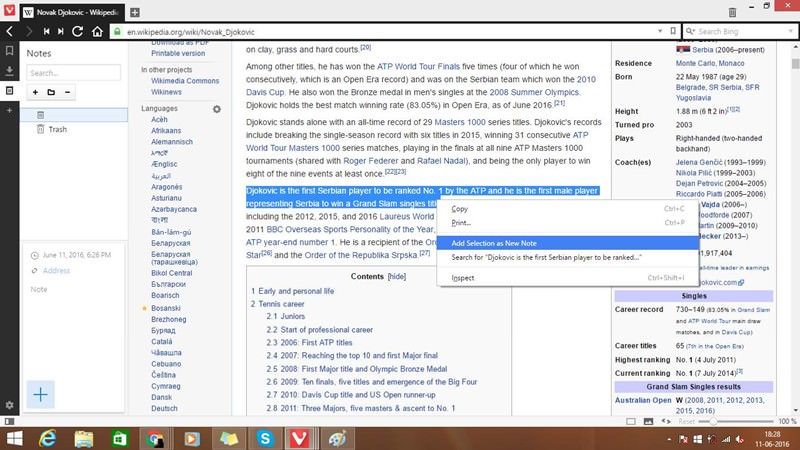Click the rewind history button
Viewport: 800px width, 450px height.
46,32
